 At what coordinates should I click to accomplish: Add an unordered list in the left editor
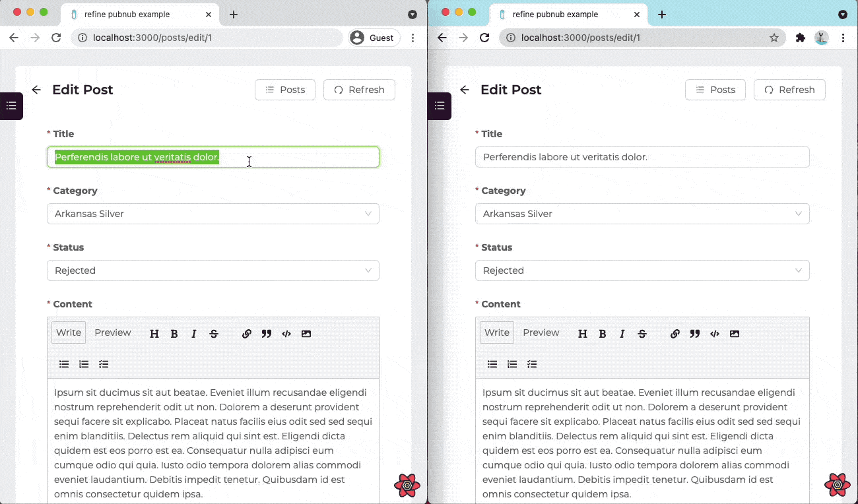click(x=64, y=364)
